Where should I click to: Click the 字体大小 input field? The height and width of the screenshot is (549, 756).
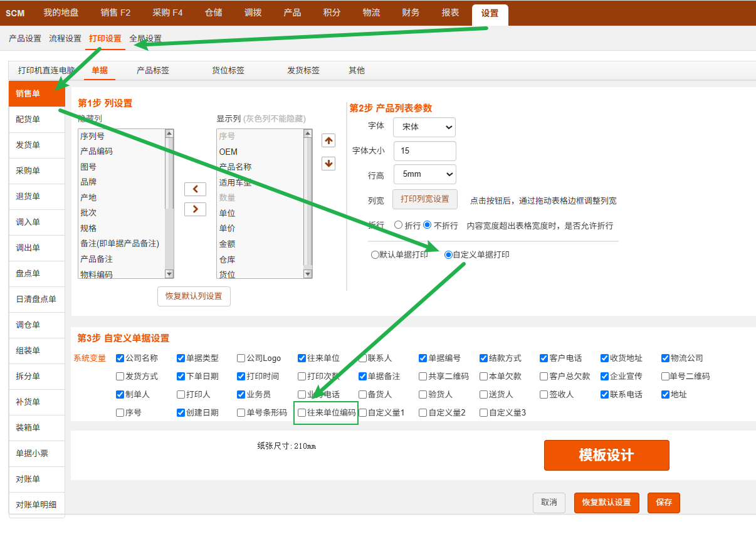click(x=424, y=151)
